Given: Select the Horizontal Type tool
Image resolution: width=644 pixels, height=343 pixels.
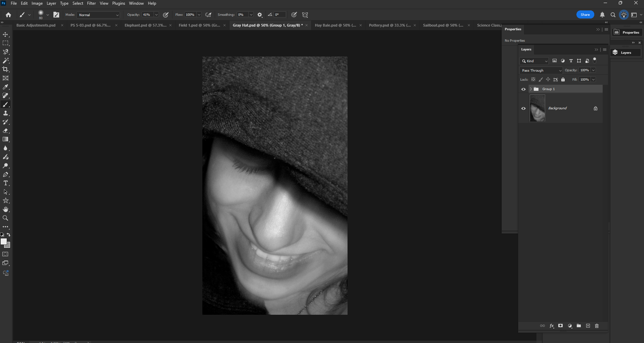Looking at the screenshot, I should click(x=6, y=183).
